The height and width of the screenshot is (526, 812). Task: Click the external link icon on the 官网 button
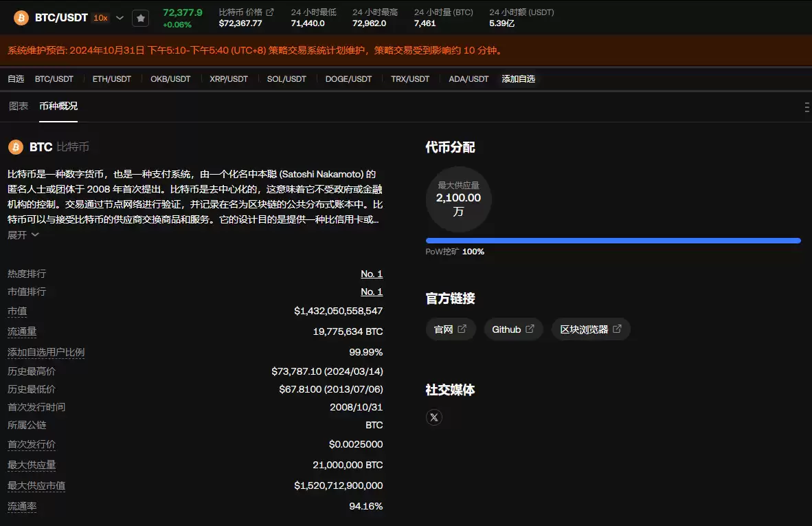click(x=462, y=329)
